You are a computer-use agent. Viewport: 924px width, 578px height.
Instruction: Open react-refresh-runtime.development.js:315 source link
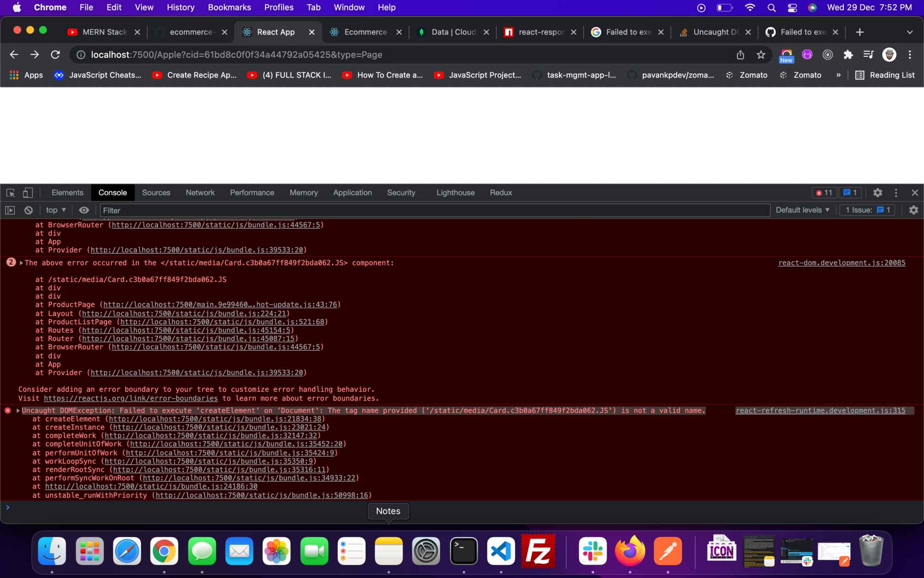[820, 411]
